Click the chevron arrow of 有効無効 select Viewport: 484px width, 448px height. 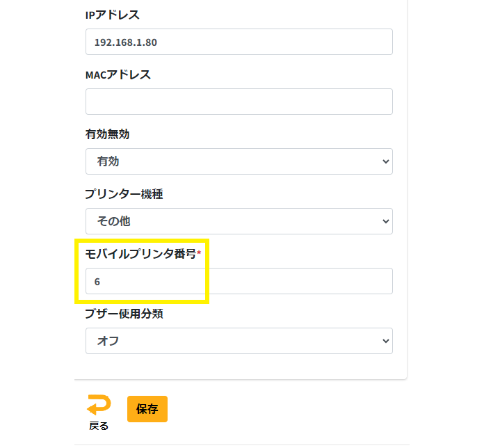(x=386, y=161)
